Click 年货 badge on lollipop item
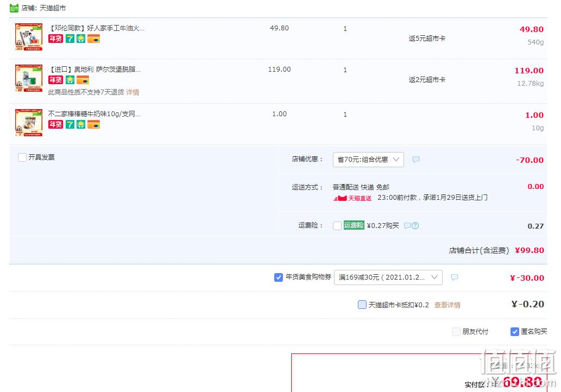Viewport: 561px width, 392px height. (56, 124)
